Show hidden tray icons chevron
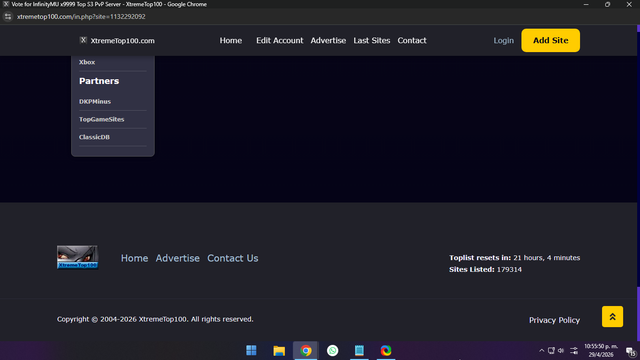Image resolution: width=640 pixels, height=360 pixels. [542, 350]
